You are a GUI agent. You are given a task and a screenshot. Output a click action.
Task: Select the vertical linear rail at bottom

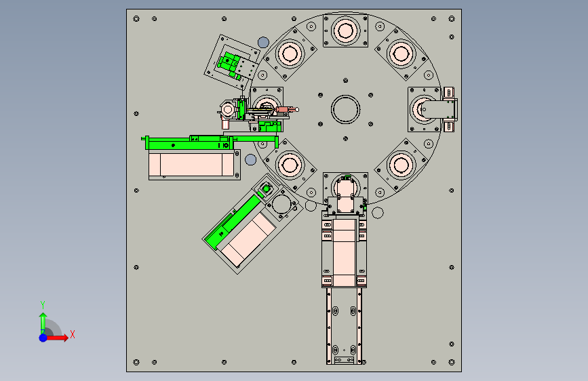345,326
